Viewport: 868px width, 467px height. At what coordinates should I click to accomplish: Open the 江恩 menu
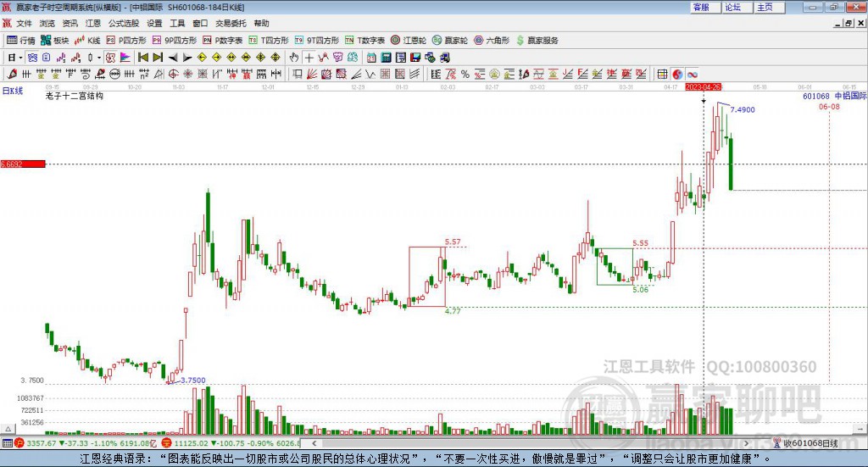(93, 23)
